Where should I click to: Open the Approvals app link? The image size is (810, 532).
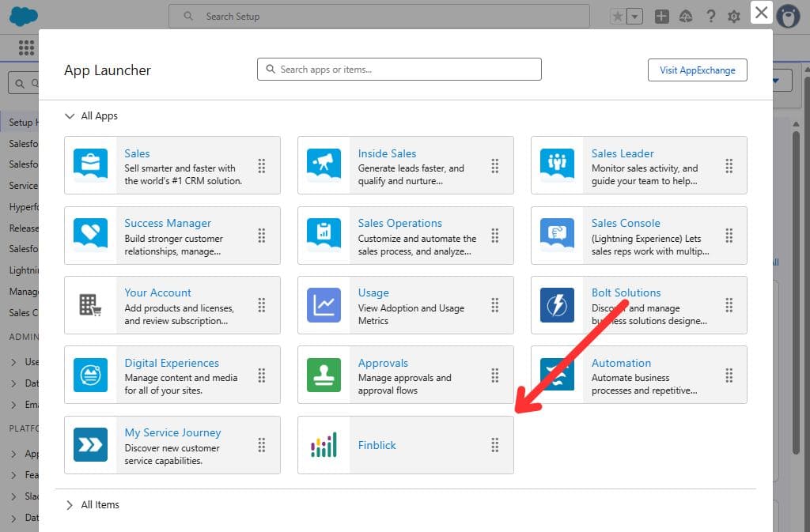click(383, 363)
